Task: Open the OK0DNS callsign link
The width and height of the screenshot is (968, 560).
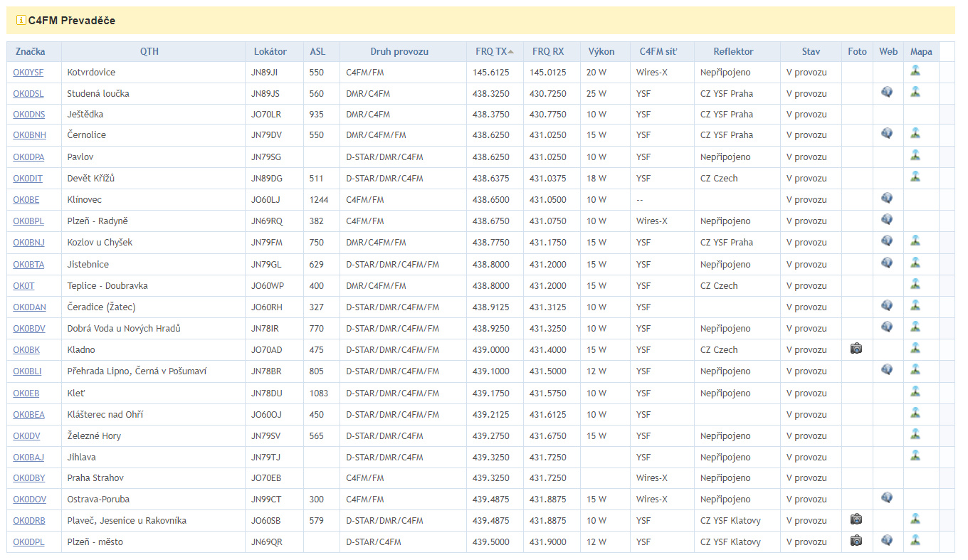Action: pos(28,115)
